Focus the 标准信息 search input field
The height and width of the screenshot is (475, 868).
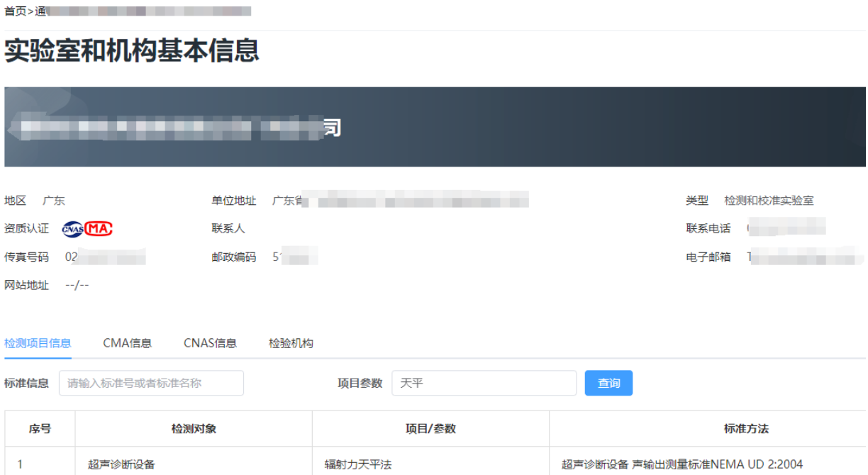(x=151, y=383)
